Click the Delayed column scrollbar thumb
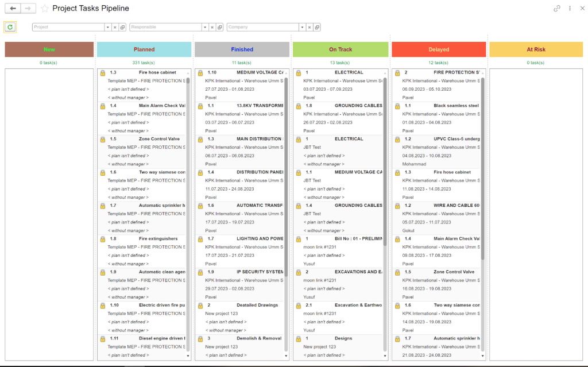This screenshot has height=367, width=588. tap(482, 168)
